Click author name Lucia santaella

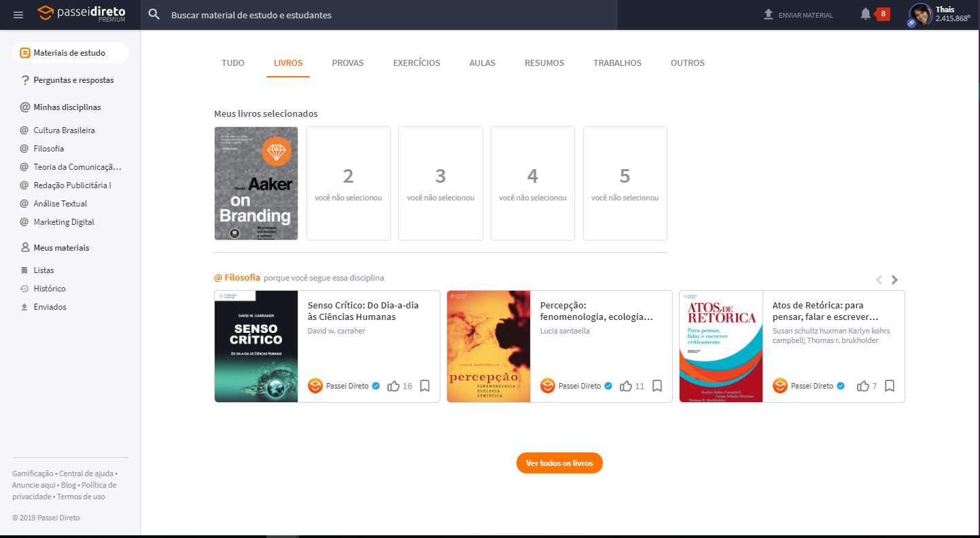(565, 331)
